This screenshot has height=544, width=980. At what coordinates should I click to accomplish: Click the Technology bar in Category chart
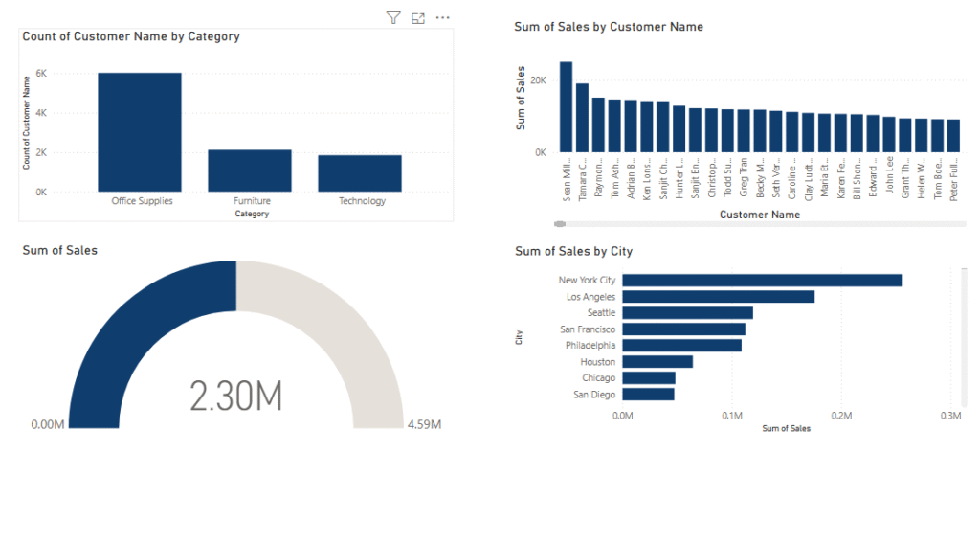pos(360,173)
